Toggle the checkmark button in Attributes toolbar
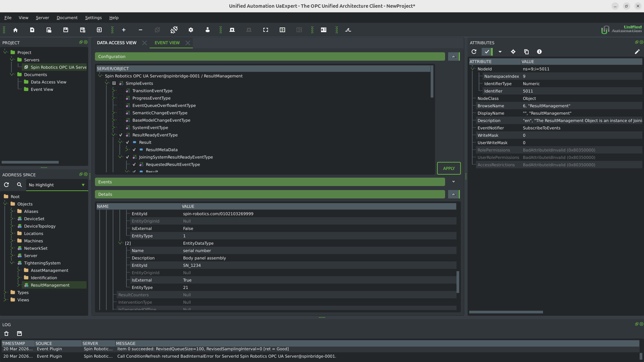Image resolution: width=644 pixels, height=362 pixels. pos(487,52)
